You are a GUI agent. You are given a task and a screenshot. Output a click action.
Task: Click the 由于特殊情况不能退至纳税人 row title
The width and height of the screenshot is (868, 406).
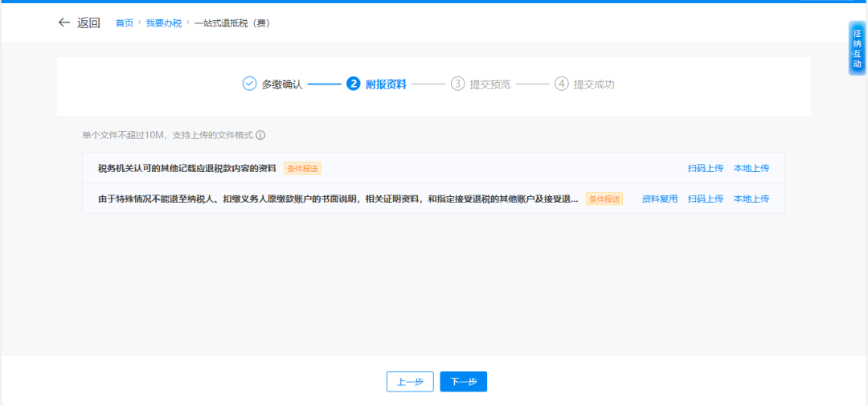338,199
